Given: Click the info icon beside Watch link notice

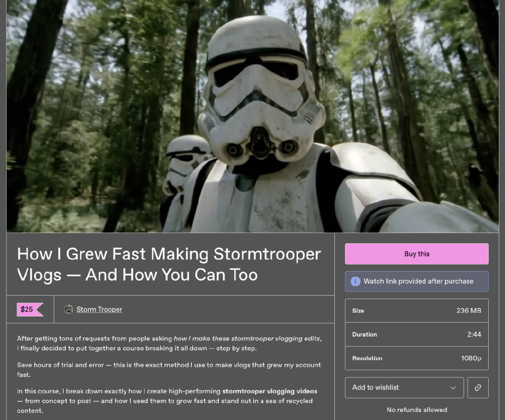Looking at the screenshot, I should point(355,281).
